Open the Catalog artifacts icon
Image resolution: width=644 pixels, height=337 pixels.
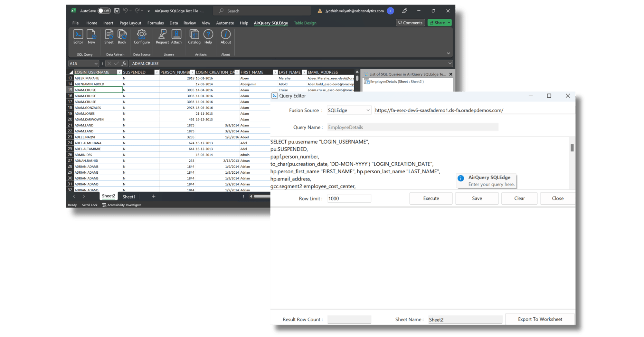tap(194, 37)
